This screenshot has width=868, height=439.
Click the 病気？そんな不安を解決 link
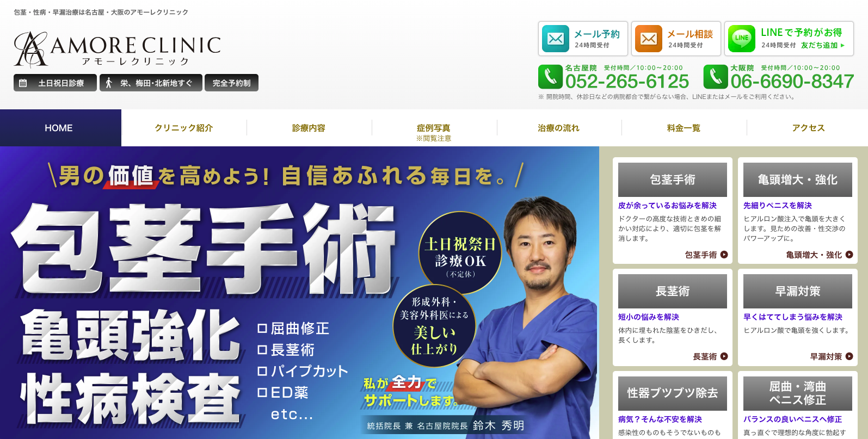coord(660,419)
